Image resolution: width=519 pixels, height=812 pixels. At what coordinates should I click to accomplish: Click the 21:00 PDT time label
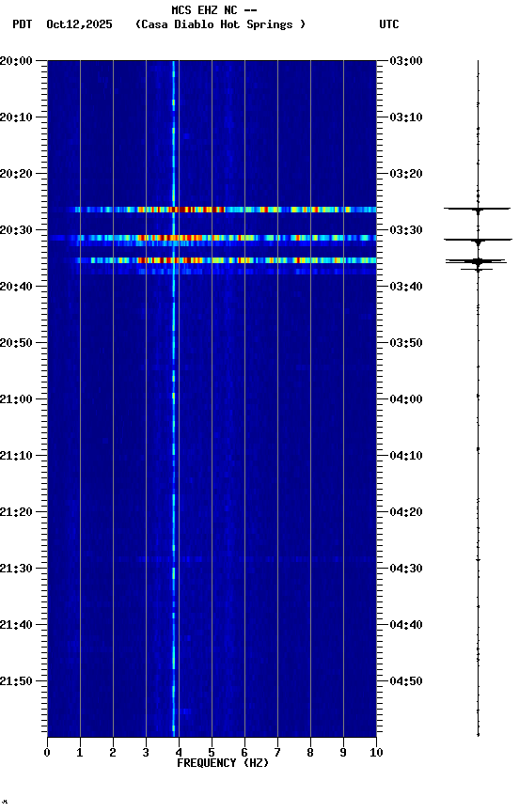click(x=16, y=399)
